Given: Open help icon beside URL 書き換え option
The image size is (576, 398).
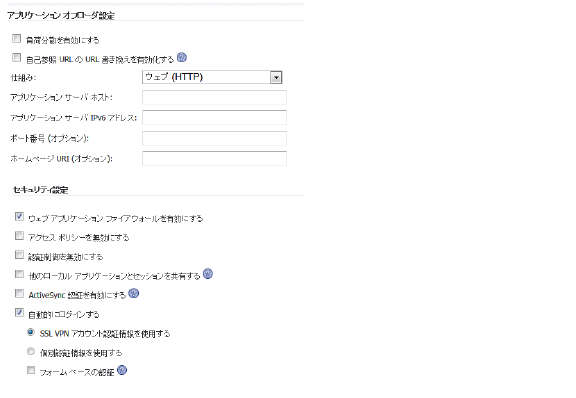Looking at the screenshot, I should pyautogui.click(x=182, y=57).
